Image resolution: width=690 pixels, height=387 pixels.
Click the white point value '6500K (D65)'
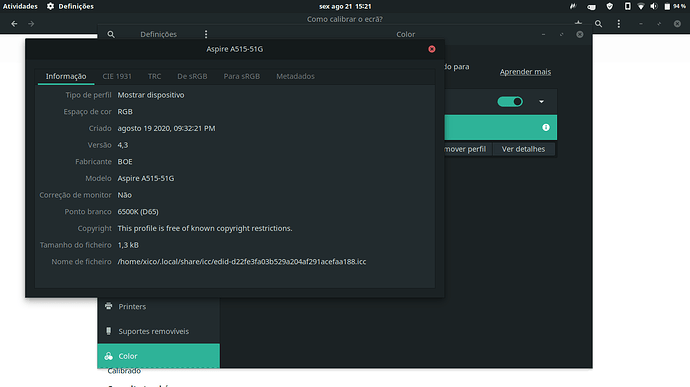[138, 211]
